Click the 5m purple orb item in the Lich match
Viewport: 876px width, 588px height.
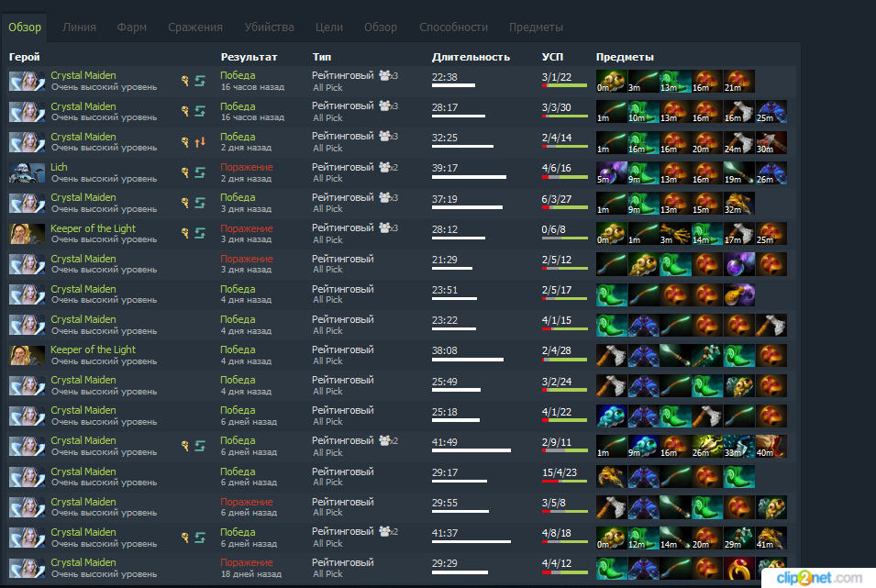611,172
